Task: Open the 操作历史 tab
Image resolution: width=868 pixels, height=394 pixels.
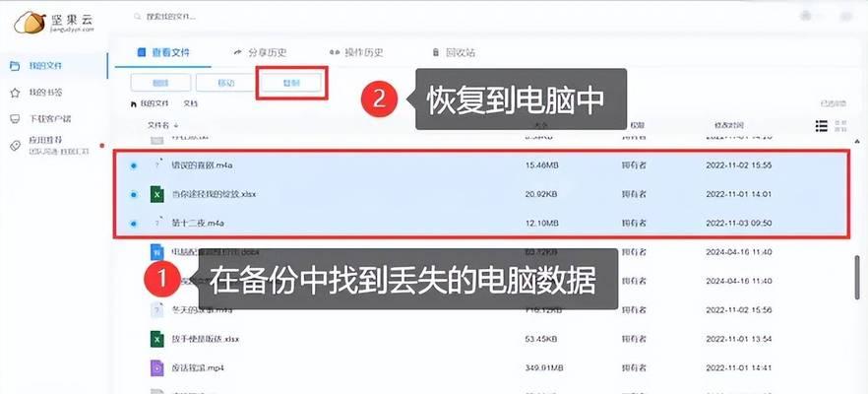Action: tap(356, 52)
